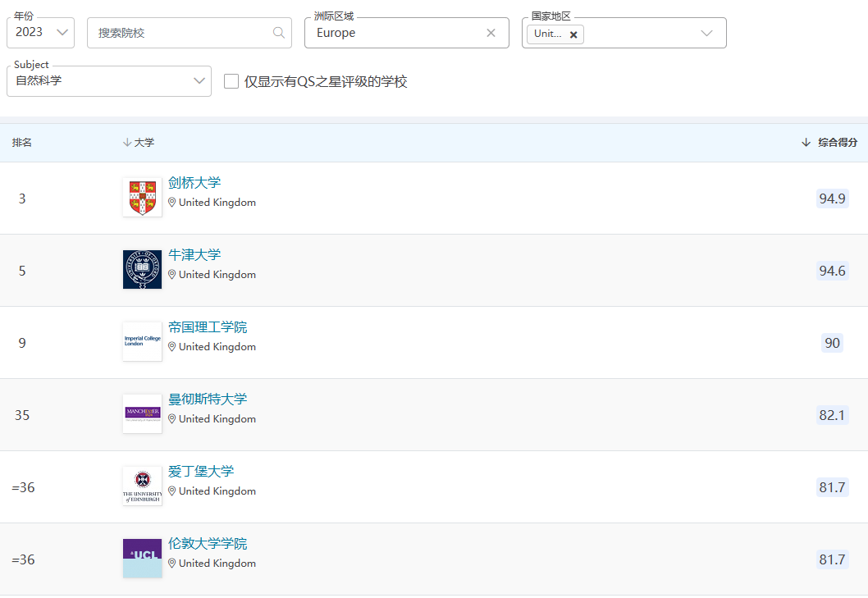Viewport: 868px width, 598px height.
Task: Click the location pin icon under 帝国理工学院
Action: pos(172,347)
